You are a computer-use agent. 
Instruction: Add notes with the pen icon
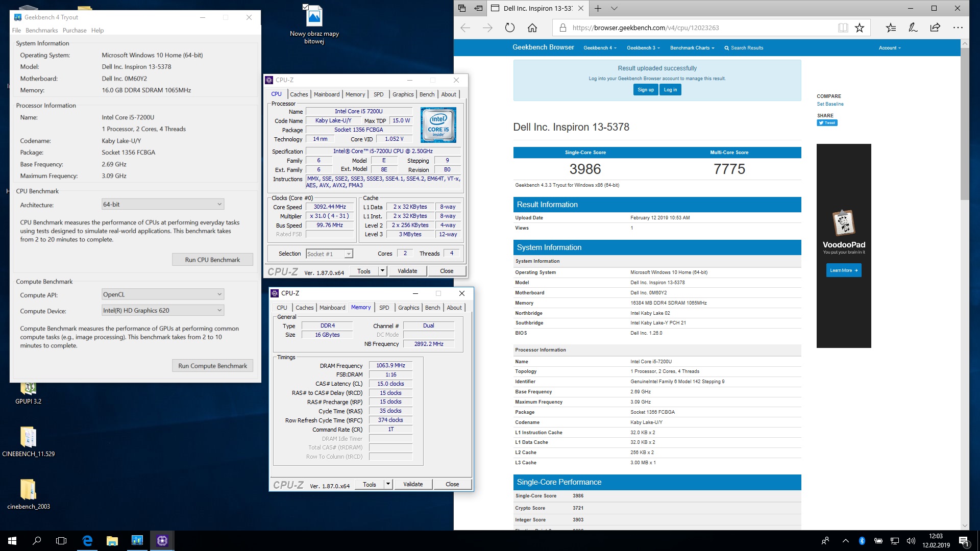(913, 28)
